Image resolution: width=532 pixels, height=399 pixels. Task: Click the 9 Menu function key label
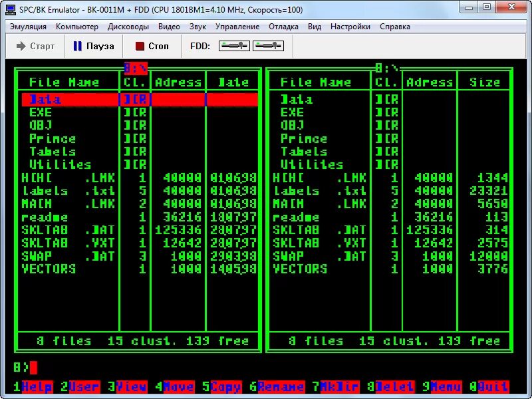(442, 386)
